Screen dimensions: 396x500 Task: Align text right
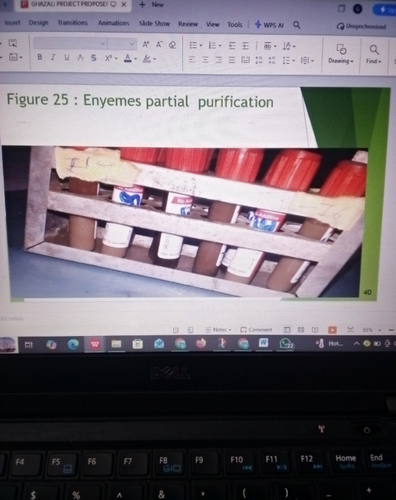[x=219, y=60]
